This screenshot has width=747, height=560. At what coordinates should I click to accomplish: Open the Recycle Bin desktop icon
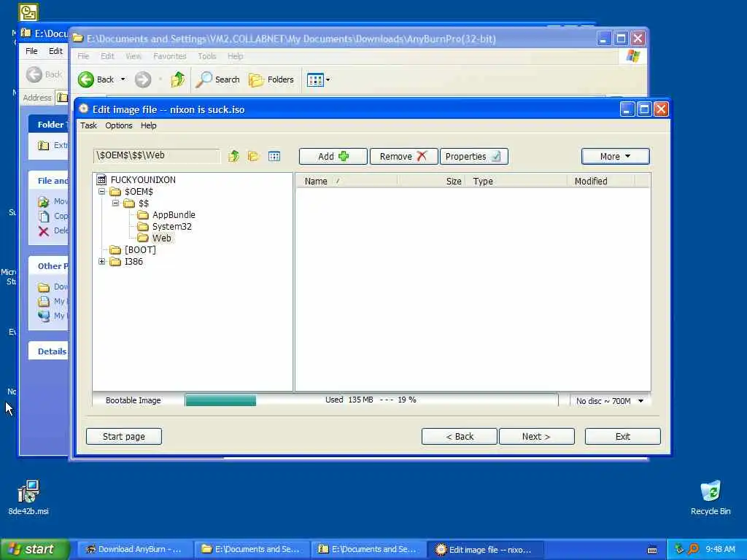point(711,497)
